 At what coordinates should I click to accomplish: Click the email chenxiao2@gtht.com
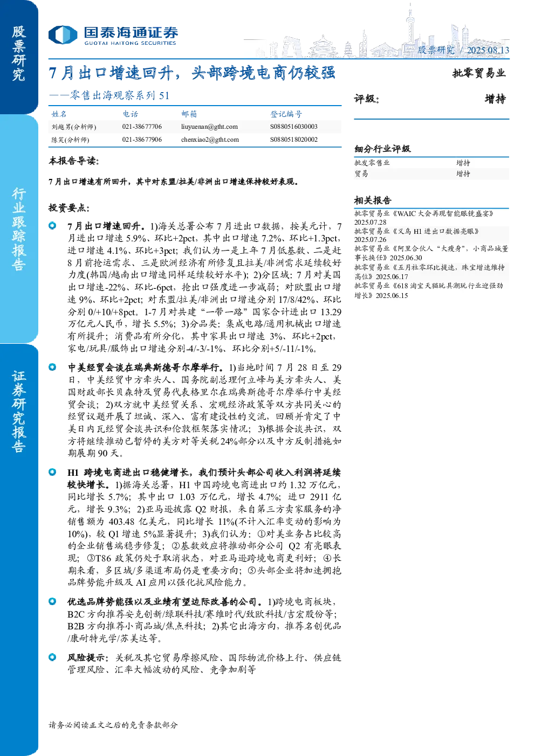coord(210,140)
